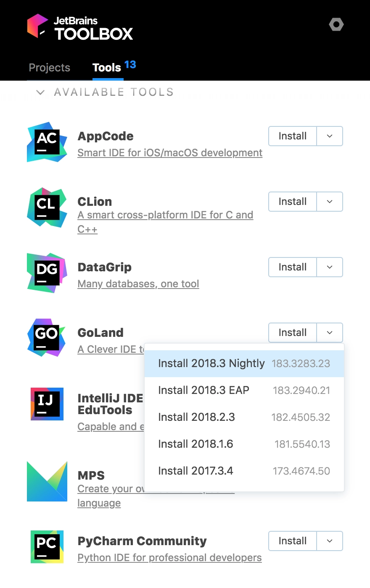
Task: Install DataGrip
Action: click(x=293, y=267)
